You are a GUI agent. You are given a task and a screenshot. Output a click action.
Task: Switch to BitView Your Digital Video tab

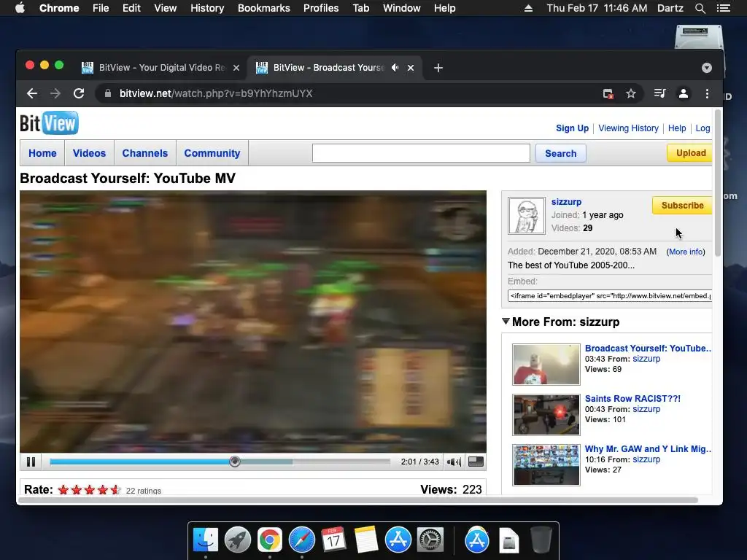pyautogui.click(x=162, y=68)
